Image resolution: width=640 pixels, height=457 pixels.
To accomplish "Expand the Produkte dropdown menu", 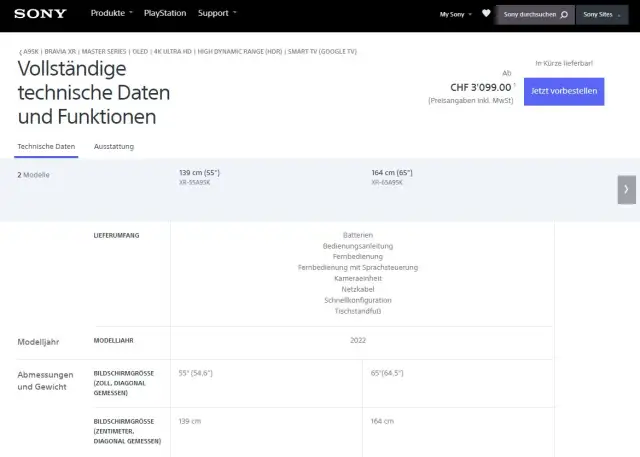I will click(x=112, y=13).
